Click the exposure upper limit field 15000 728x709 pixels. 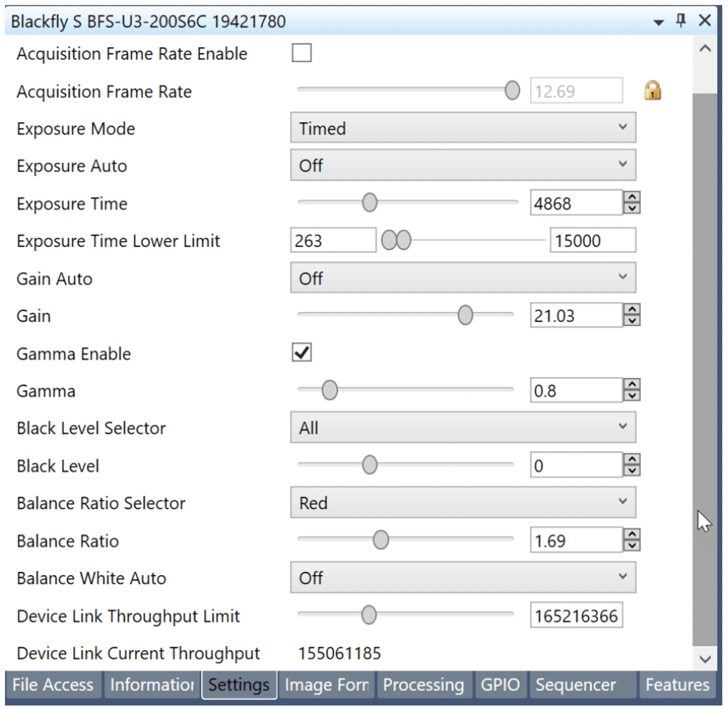click(x=593, y=240)
